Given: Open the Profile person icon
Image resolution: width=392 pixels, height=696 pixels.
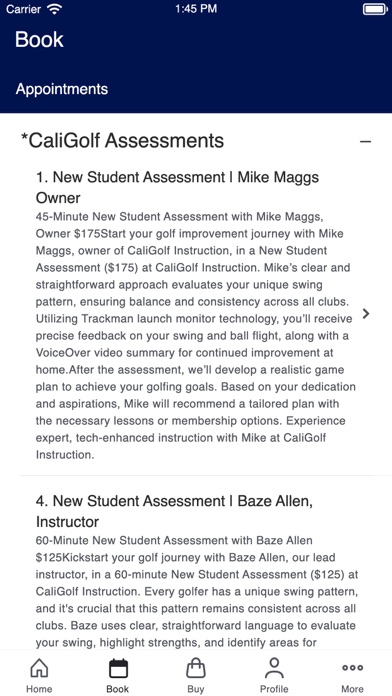Looking at the screenshot, I should click(274, 668).
